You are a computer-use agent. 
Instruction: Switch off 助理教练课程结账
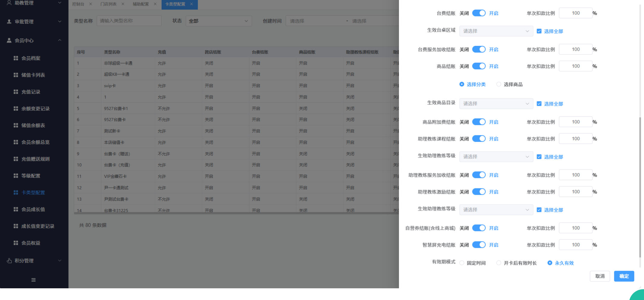tap(479, 139)
